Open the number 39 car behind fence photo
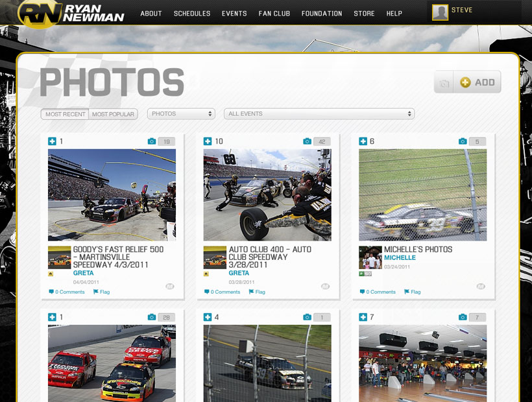The height and width of the screenshot is (402, 532). pyautogui.click(x=267, y=363)
